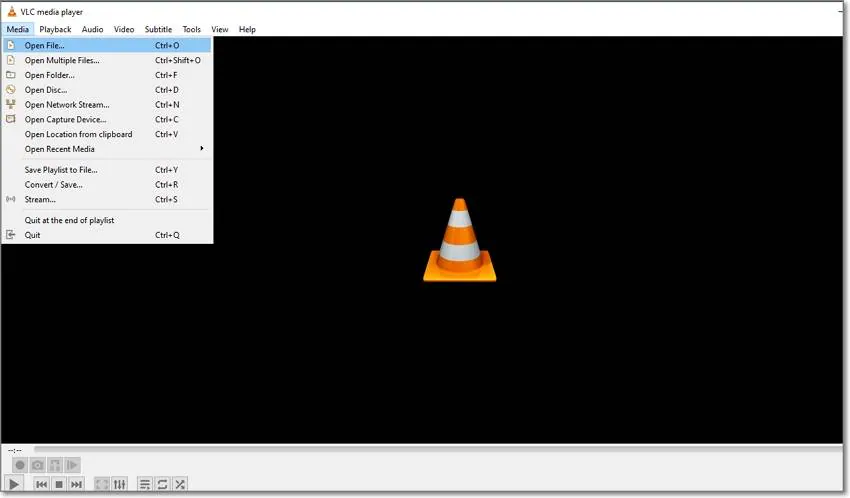Screen dimensions: 850x498
Task: Open the View menu
Action: point(220,29)
